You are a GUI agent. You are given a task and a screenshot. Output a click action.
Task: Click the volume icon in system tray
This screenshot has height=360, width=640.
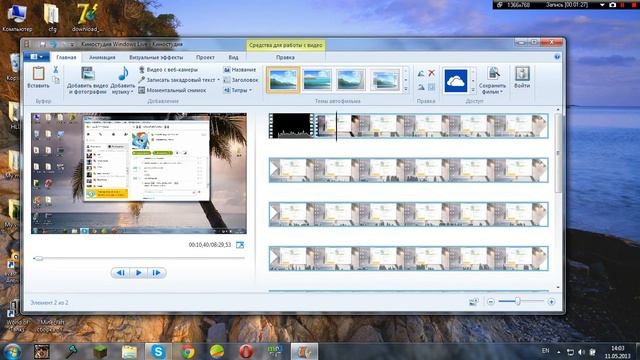click(x=582, y=352)
